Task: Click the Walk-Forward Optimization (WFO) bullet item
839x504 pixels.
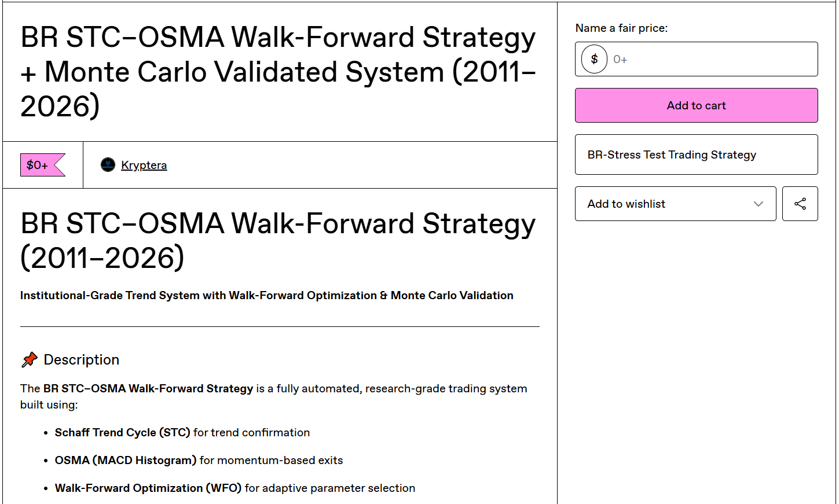Action: pos(235,488)
